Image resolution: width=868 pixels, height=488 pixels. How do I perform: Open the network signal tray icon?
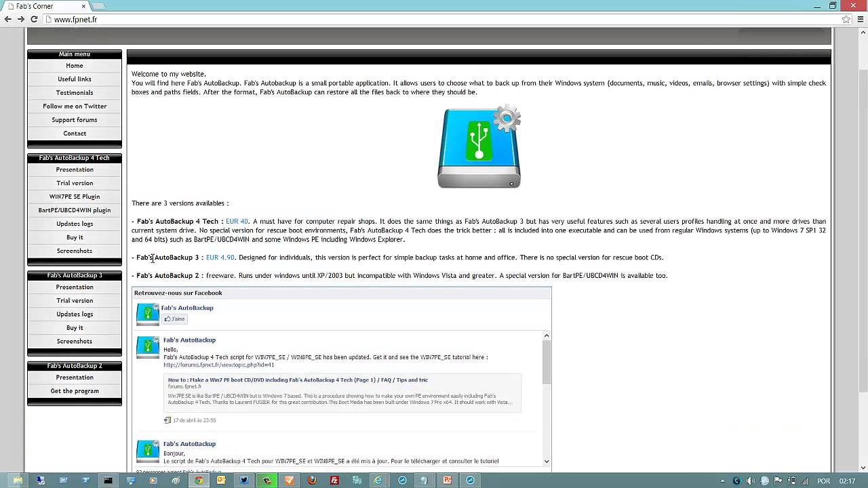click(805, 481)
